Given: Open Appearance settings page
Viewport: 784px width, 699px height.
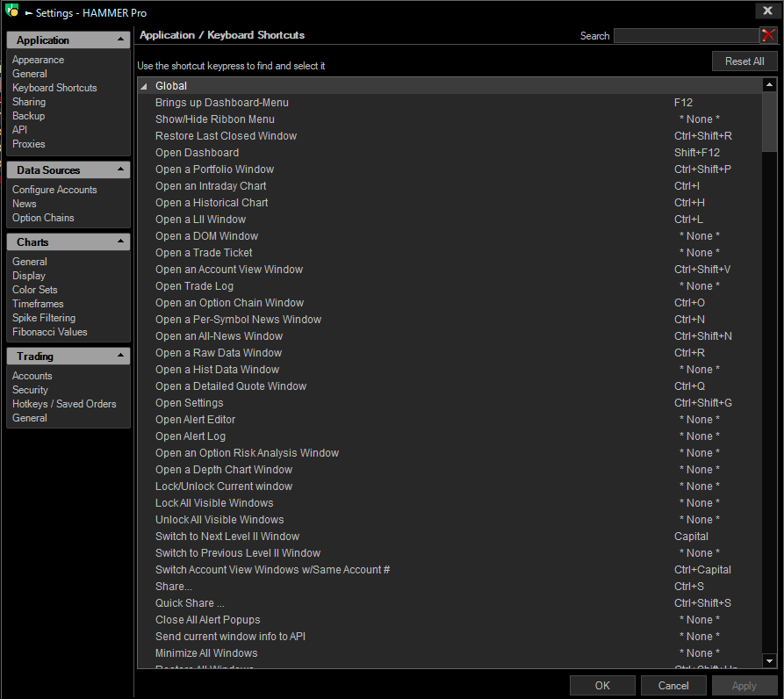Looking at the screenshot, I should coord(38,60).
